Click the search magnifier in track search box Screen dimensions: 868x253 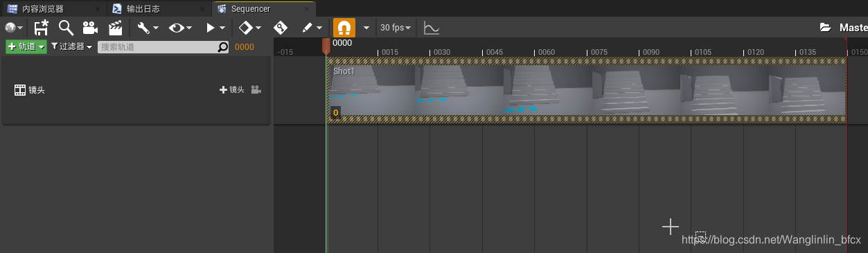point(222,47)
